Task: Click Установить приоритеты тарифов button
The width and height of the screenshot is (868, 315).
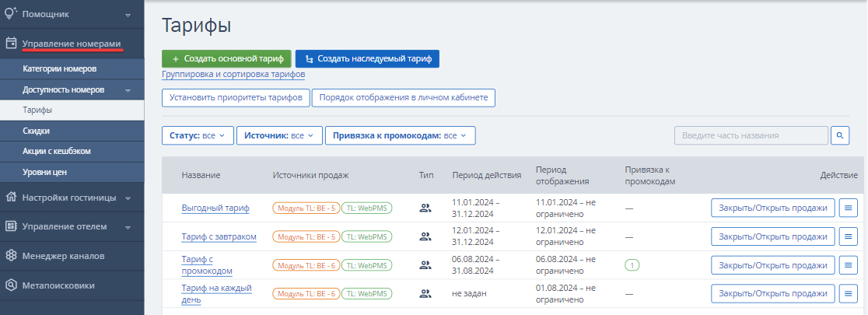Action: point(235,97)
